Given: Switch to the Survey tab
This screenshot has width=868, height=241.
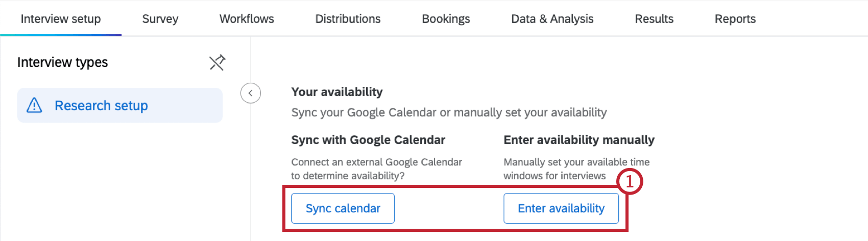Looking at the screenshot, I should click(x=160, y=19).
